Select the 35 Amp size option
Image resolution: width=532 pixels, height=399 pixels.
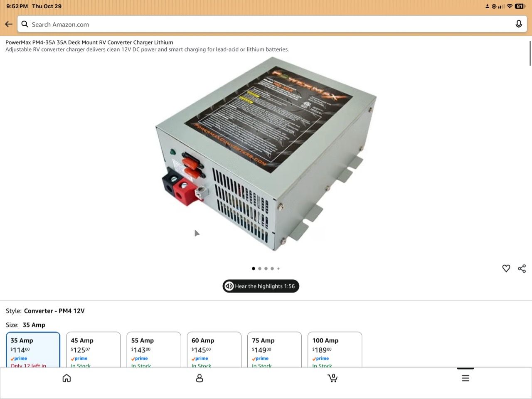pos(33,350)
